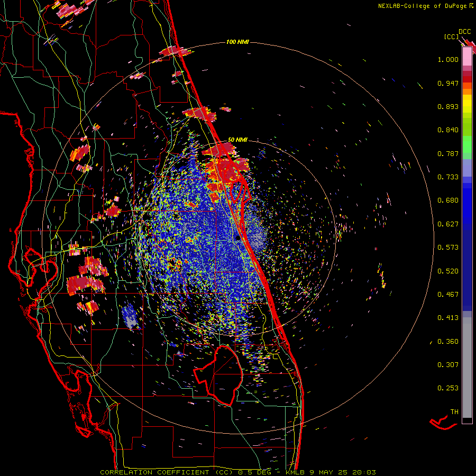
Task: Click the 20:03 timestamp
Action: coord(364,472)
